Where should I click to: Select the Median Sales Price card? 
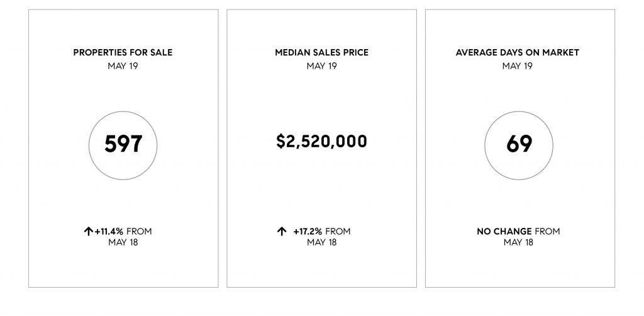pos(321,149)
